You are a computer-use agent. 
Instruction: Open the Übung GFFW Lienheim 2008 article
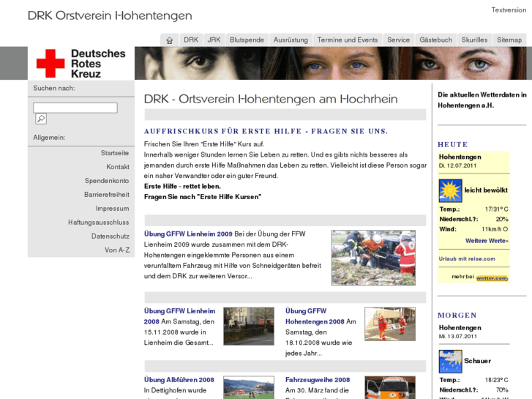179,316
